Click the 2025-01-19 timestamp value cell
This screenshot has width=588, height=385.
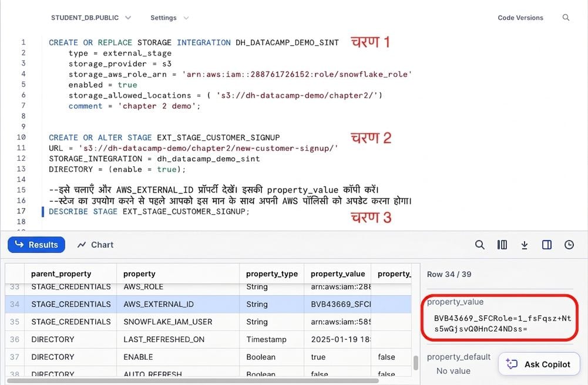pyautogui.click(x=338, y=339)
